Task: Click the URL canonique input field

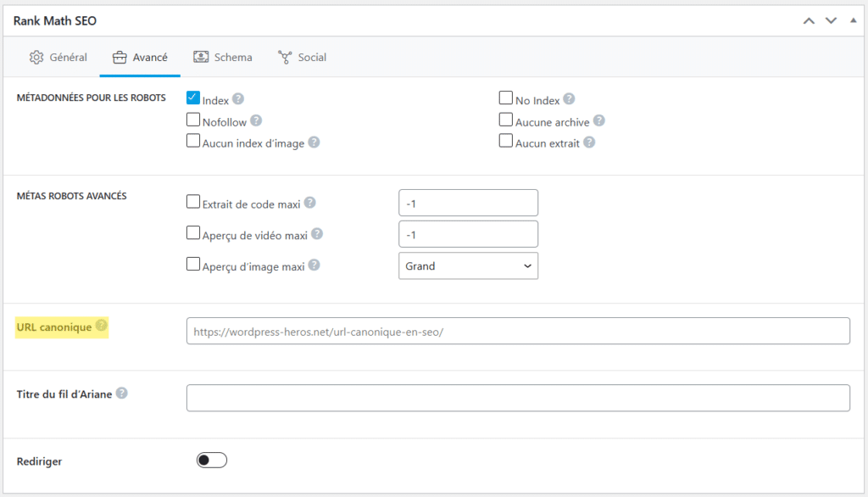Action: click(518, 331)
